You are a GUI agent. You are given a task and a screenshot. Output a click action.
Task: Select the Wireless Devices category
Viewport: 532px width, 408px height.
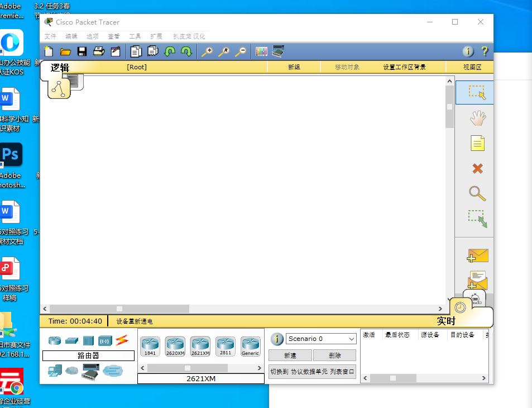[105, 340]
